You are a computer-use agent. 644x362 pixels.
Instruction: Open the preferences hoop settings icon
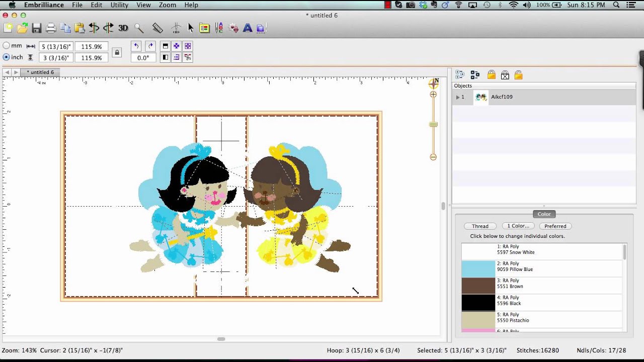tap(204, 28)
